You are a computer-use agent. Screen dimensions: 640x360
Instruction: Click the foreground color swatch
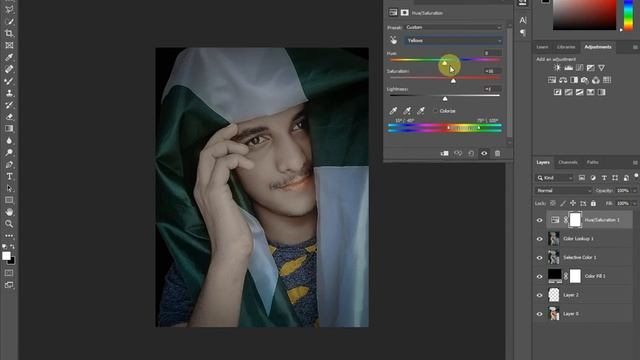(6, 256)
